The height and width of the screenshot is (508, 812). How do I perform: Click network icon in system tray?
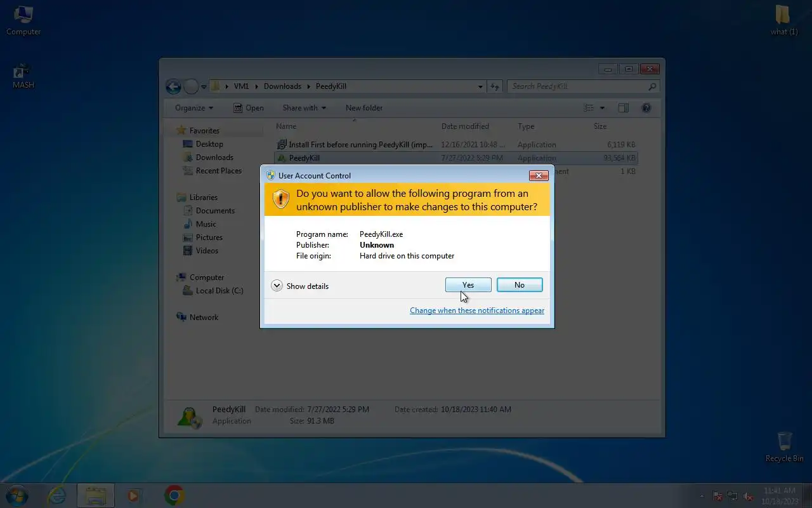click(733, 496)
